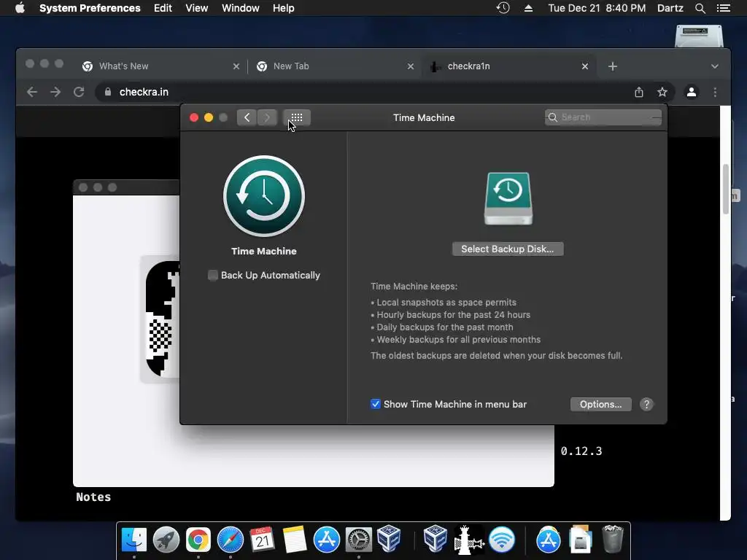Click the mounted disk icon on desktop
This screenshot has height=560, width=747.
click(x=699, y=36)
